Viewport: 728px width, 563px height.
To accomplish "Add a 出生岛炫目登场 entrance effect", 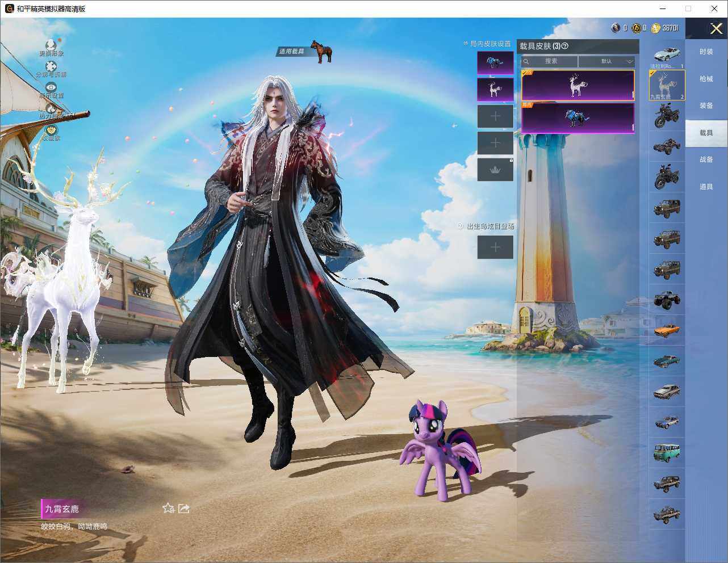I will click(x=495, y=247).
